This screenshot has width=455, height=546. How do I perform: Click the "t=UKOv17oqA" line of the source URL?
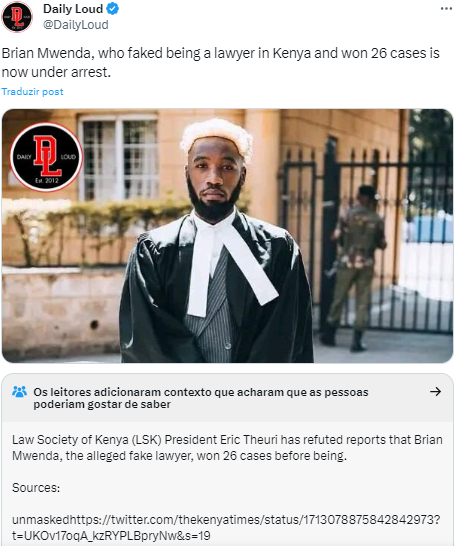tap(111, 536)
